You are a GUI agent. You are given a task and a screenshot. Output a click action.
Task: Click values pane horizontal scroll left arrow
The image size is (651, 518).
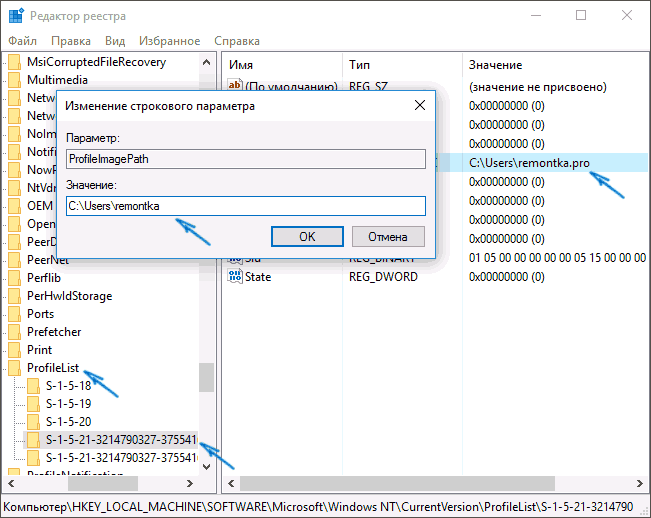click(231, 484)
